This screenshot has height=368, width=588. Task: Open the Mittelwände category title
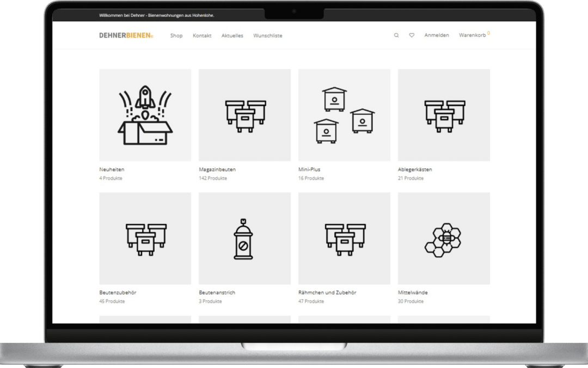pos(413,293)
